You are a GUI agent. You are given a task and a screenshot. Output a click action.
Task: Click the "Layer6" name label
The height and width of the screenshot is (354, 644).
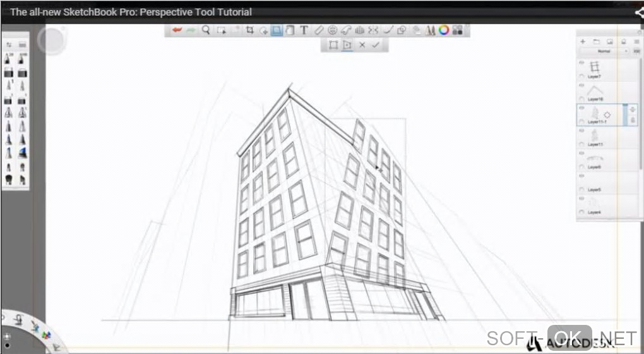pyautogui.click(x=594, y=167)
